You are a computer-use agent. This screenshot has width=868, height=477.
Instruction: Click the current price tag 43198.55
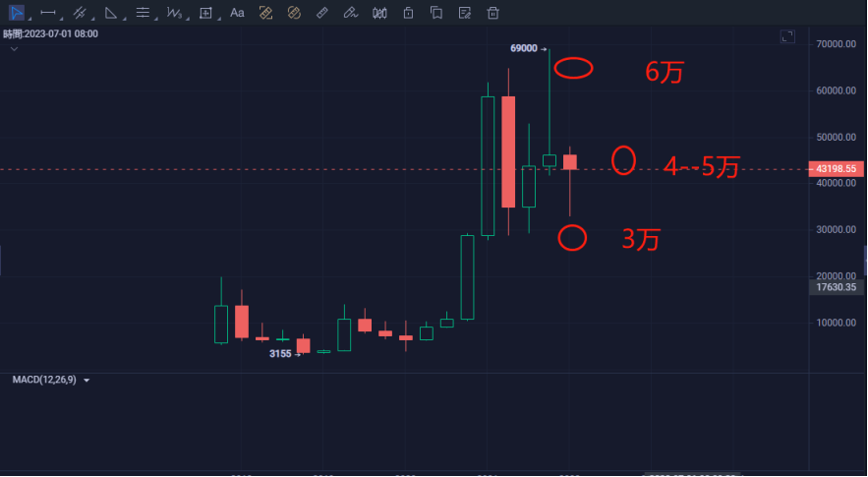pyautogui.click(x=836, y=169)
